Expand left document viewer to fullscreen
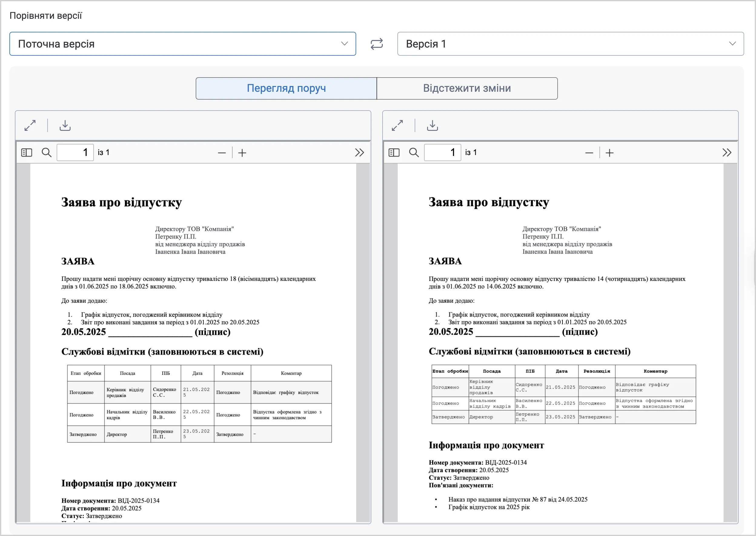Screen dimensions: 756x536 tap(30, 125)
